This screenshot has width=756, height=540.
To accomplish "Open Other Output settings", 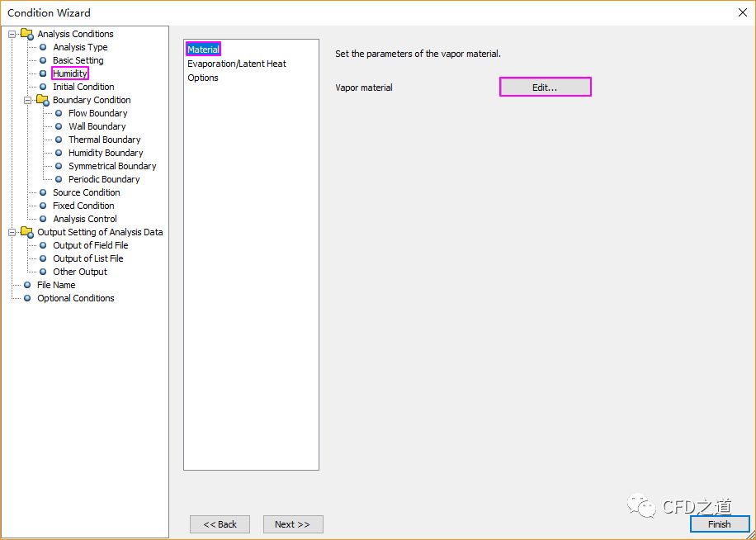I will point(80,272).
